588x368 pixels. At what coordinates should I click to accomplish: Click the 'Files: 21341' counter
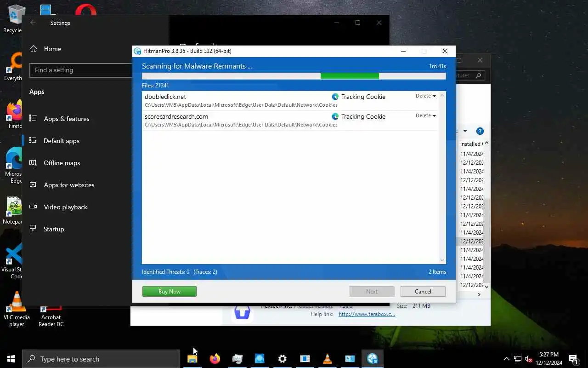coord(155,86)
